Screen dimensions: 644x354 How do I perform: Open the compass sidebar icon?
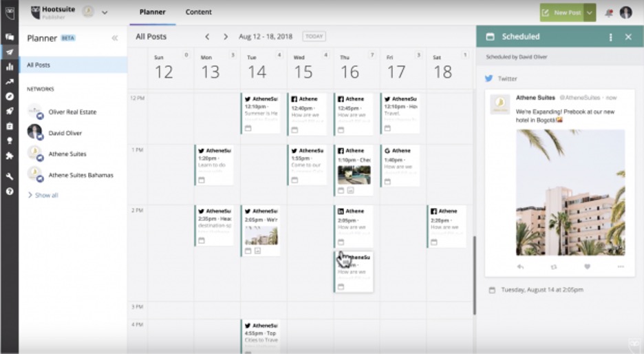(x=10, y=96)
